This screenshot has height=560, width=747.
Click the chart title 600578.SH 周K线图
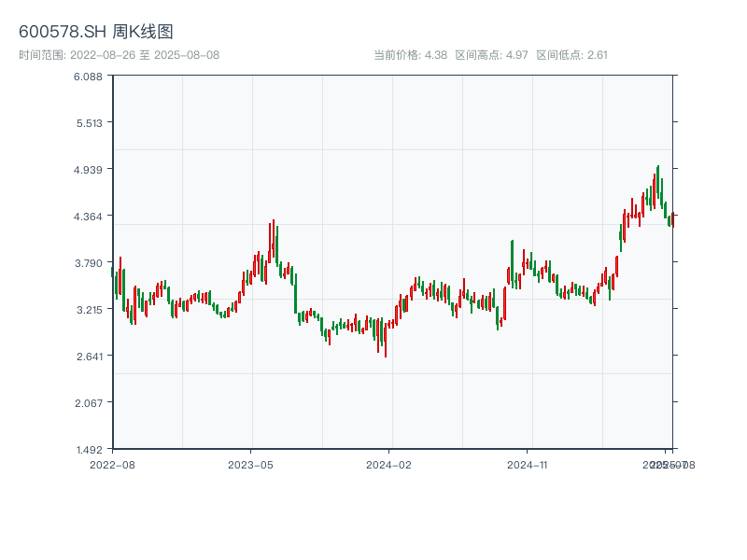(96, 32)
